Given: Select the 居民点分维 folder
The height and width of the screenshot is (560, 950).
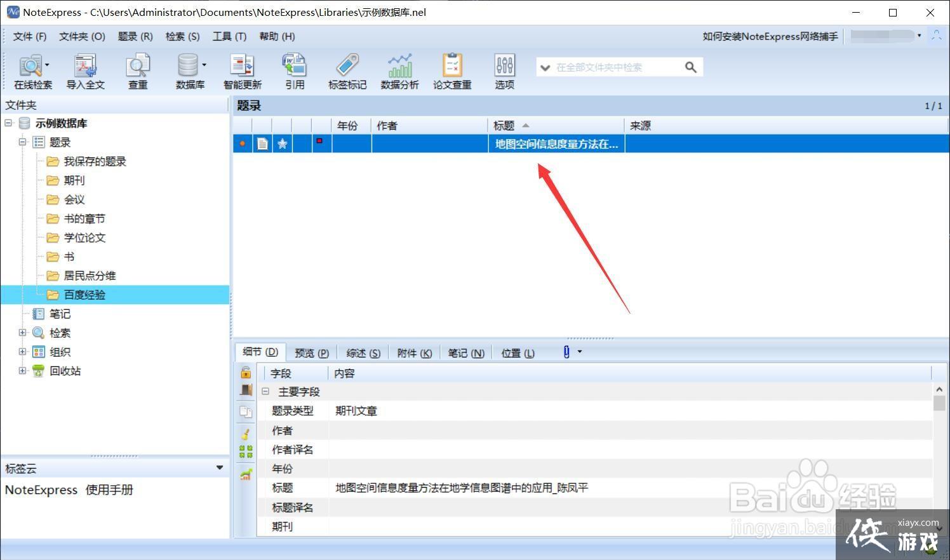Looking at the screenshot, I should [x=90, y=276].
